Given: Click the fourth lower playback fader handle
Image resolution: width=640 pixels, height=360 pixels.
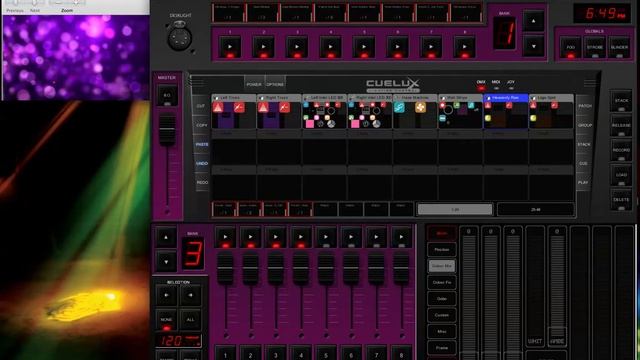Looking at the screenshot, I should (x=301, y=269).
